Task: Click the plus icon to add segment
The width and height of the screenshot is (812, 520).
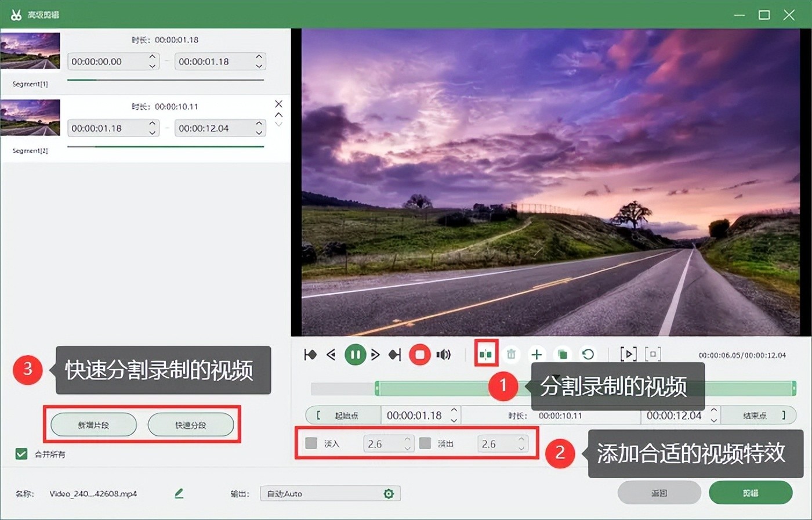Action: [x=537, y=354]
